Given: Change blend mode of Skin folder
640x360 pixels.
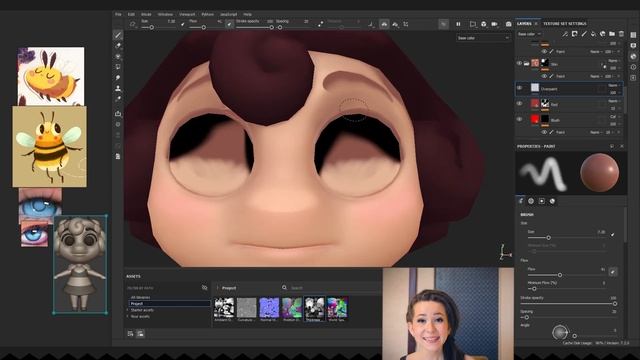Looking at the screenshot, I should click(x=613, y=60).
